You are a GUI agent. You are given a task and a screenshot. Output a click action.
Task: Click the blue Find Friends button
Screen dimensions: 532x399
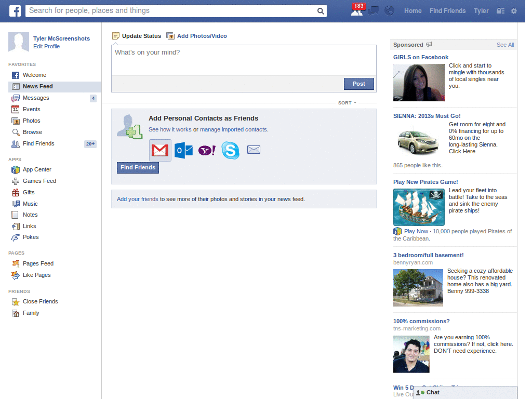coord(138,168)
